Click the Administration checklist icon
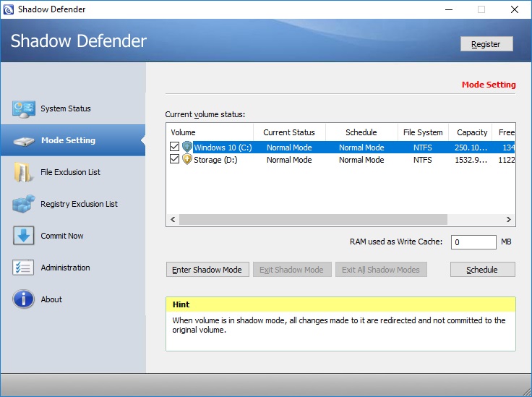This screenshot has width=532, height=397. (x=23, y=268)
